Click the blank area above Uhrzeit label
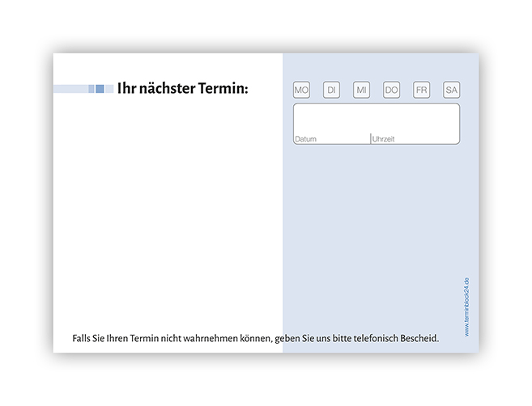The height and width of the screenshot is (406, 532). tap(414, 119)
